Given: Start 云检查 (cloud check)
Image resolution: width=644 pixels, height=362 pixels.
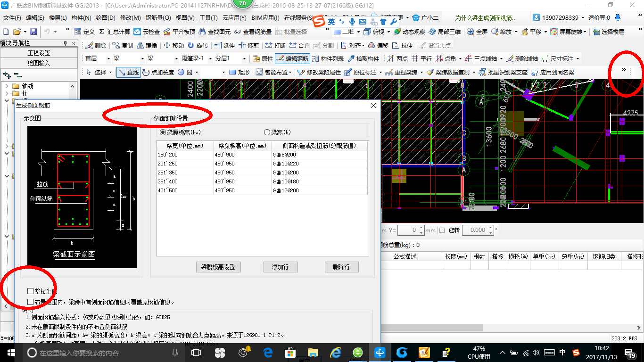Looking at the screenshot, I should coord(147,32).
